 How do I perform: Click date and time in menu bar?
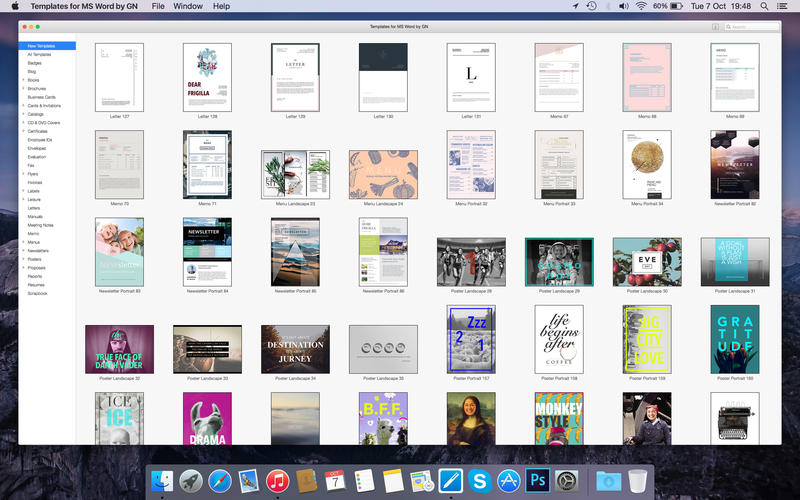(x=721, y=6)
